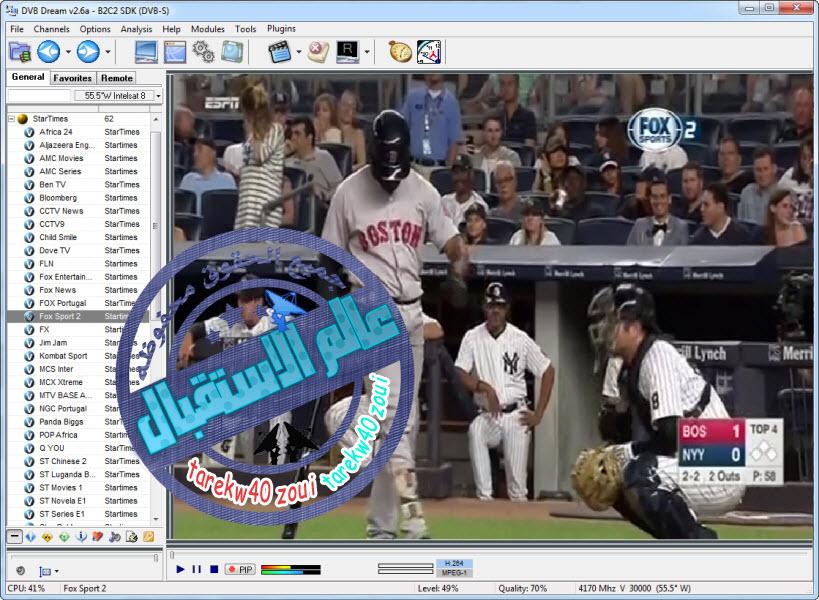Select the CCTV News channel
This screenshot has width=819, height=600.
pos(78,211)
